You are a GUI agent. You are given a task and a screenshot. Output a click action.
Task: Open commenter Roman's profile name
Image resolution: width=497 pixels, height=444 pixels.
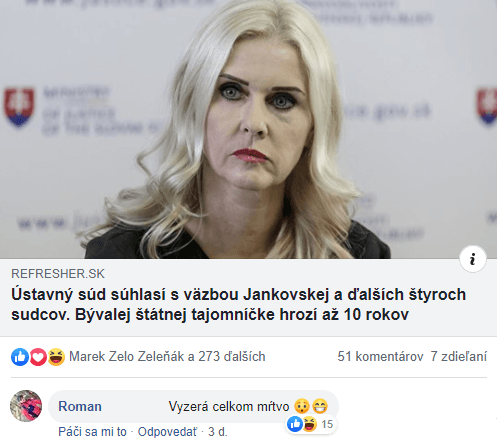pyautogui.click(x=80, y=406)
